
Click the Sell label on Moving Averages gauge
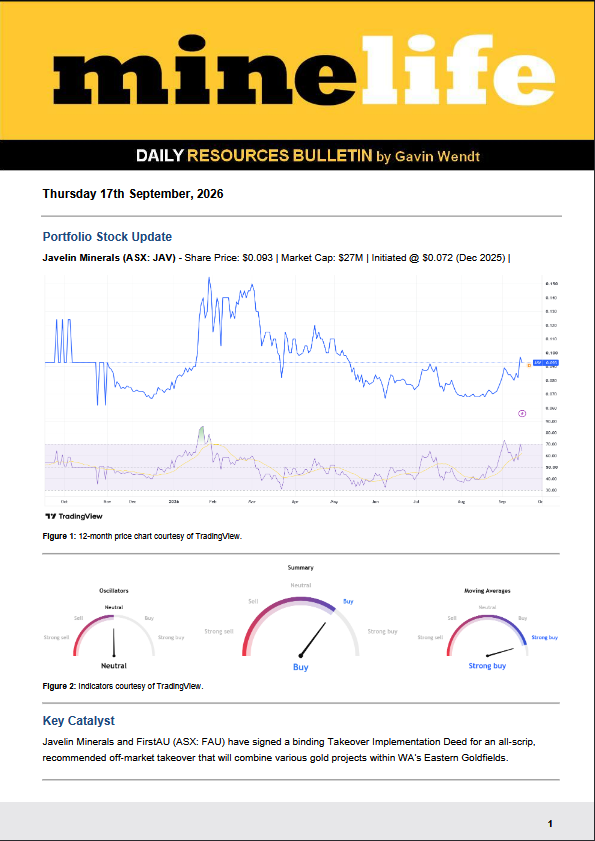coord(453,618)
